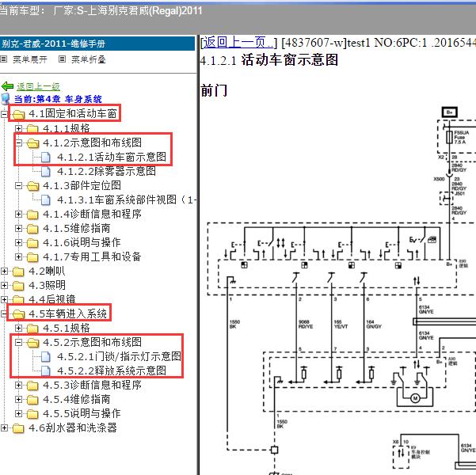Expand the 4.1.7专用工具和设备 node
This screenshot has width=476, height=475.
coord(18,257)
